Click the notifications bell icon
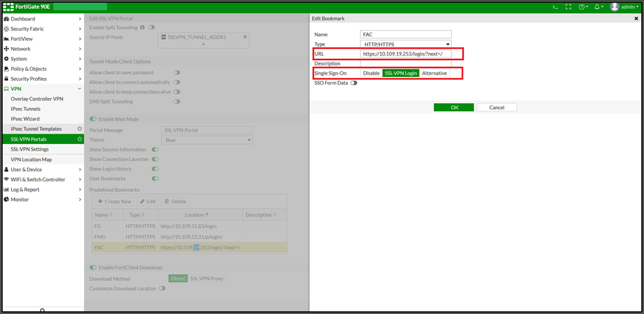This screenshot has height=314, width=644. click(599, 7)
